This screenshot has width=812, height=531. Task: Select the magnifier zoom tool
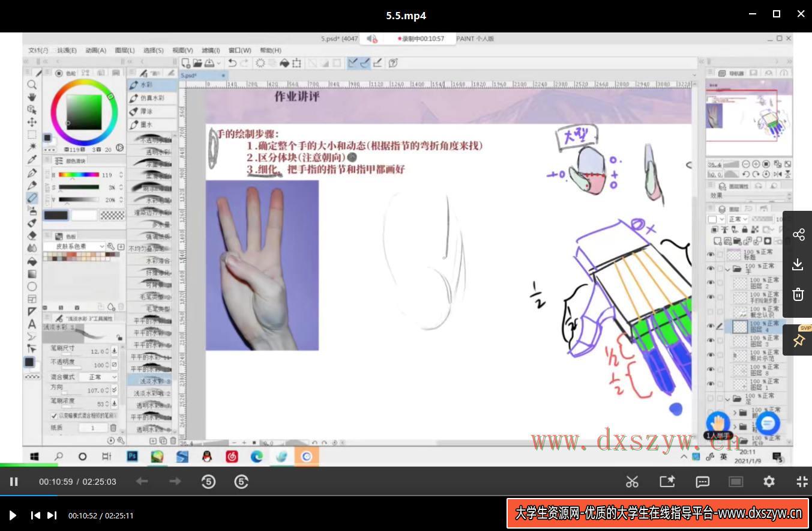pyautogui.click(x=32, y=85)
